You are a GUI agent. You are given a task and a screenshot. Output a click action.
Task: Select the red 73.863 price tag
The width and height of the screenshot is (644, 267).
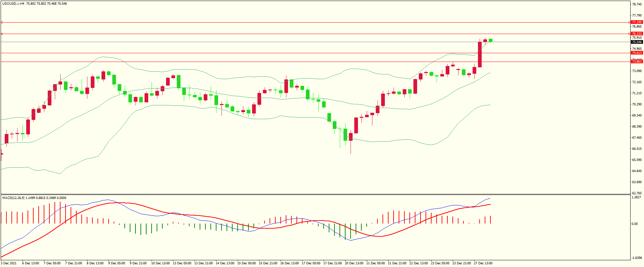637,62
